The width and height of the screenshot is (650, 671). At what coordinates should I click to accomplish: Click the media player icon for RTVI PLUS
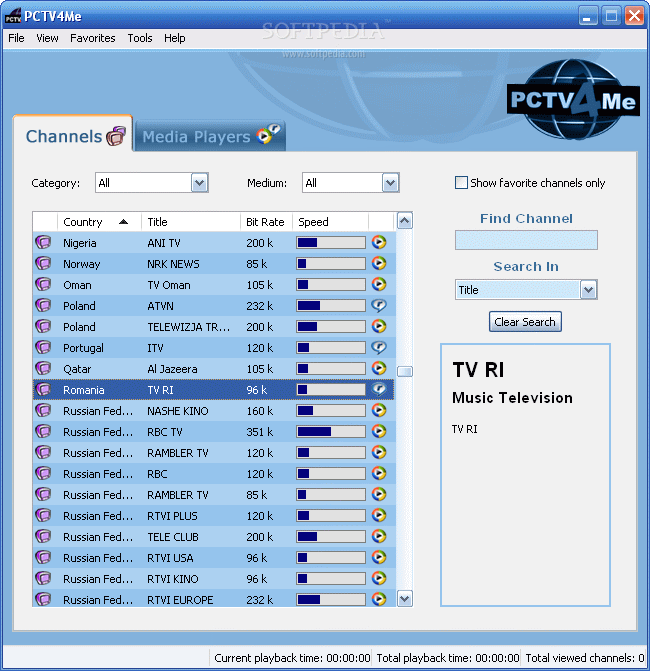pyautogui.click(x=379, y=515)
